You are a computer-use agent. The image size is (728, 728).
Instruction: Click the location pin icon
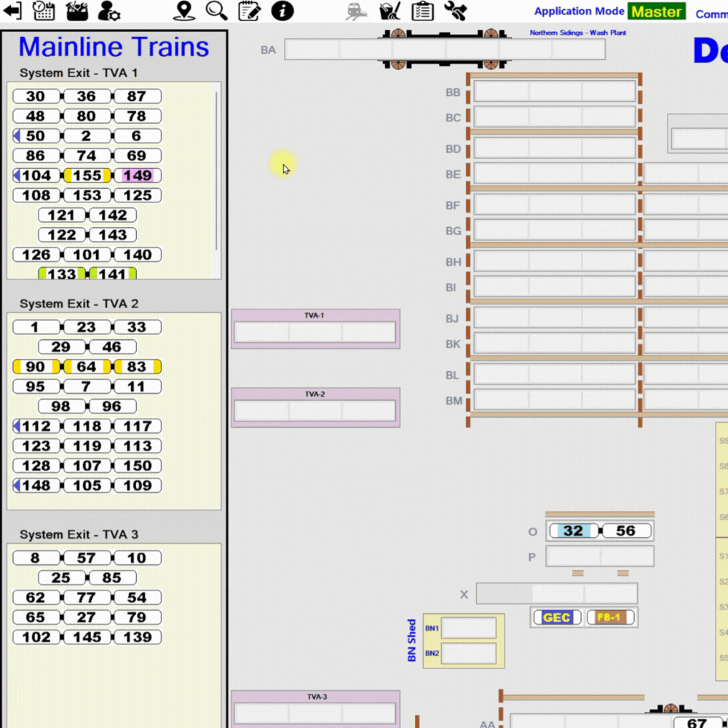184,11
